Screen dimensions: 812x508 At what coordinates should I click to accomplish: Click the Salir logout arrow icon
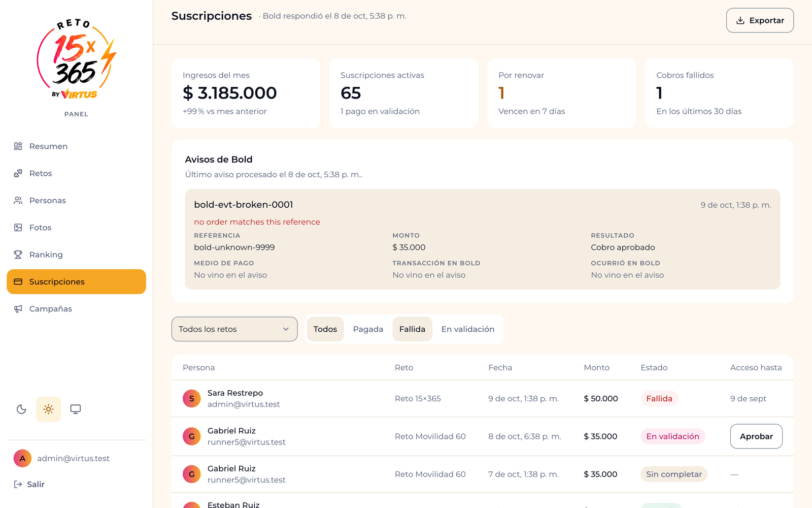coord(18,484)
